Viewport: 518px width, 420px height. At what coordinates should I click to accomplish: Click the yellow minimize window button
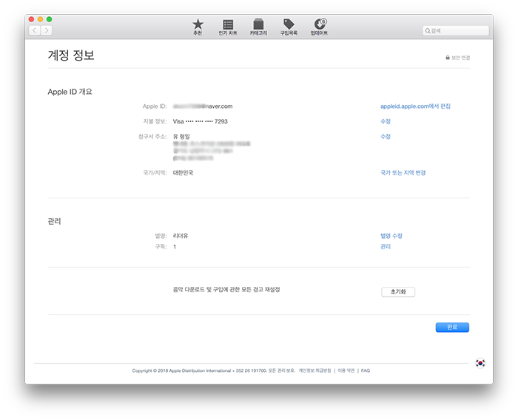coord(40,19)
